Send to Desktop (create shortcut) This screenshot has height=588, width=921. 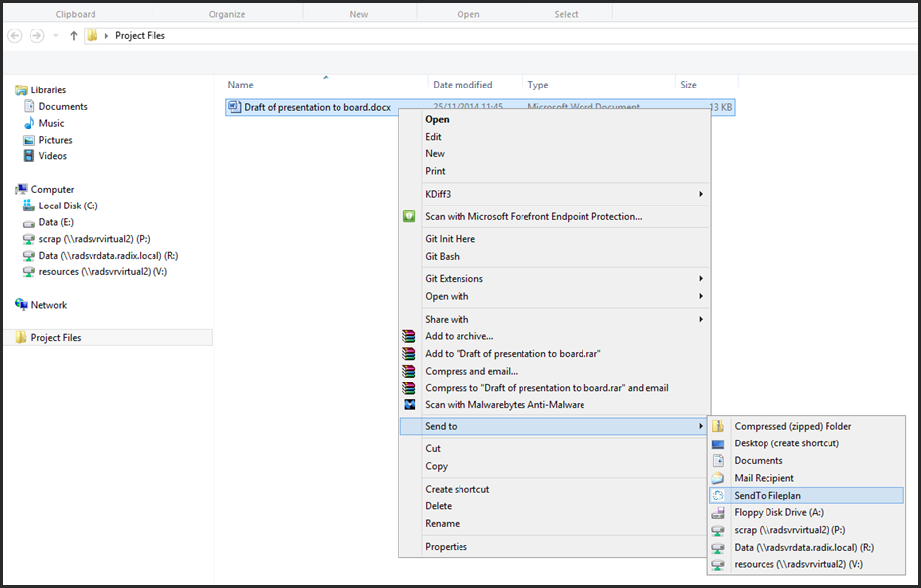coord(807,443)
